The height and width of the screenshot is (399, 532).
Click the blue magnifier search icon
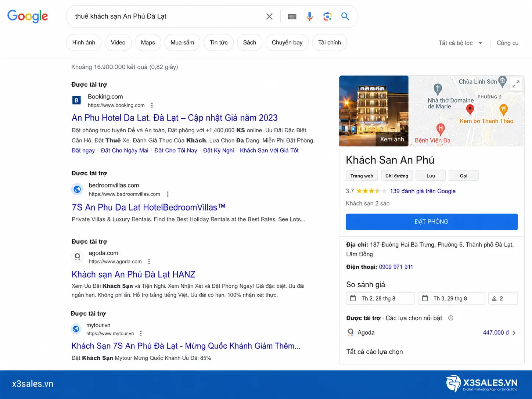point(345,16)
